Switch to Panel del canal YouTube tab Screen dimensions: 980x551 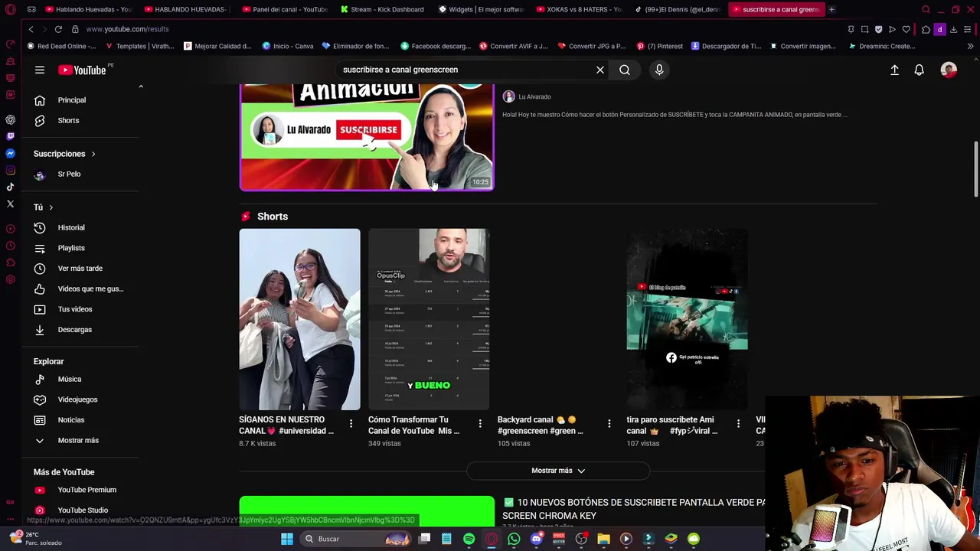[286, 9]
